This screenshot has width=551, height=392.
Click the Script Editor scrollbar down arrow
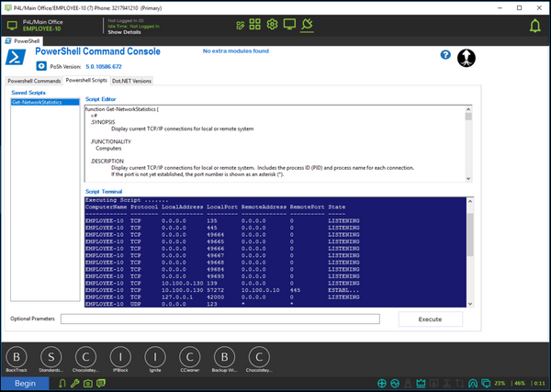[x=468, y=178]
